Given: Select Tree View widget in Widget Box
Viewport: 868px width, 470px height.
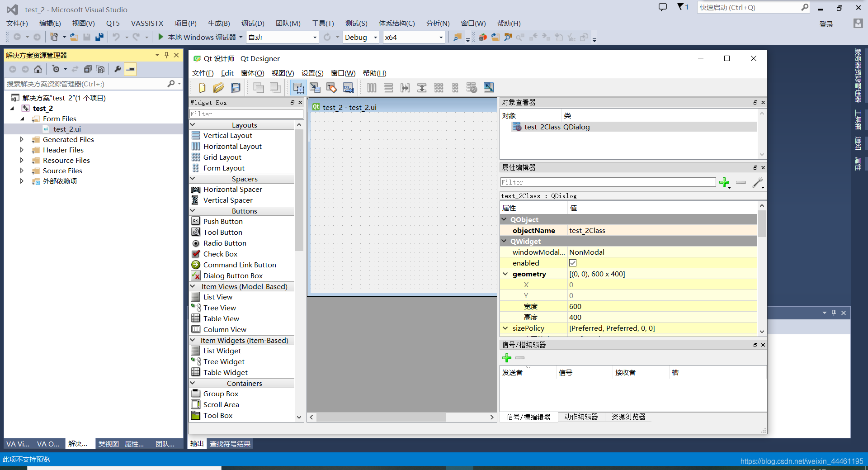Looking at the screenshot, I should (x=219, y=308).
